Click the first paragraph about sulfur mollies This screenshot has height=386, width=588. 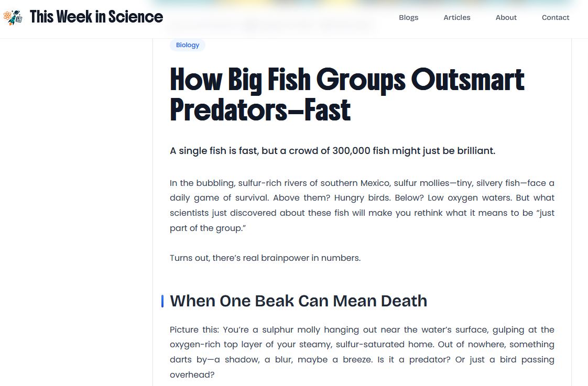pos(362,205)
